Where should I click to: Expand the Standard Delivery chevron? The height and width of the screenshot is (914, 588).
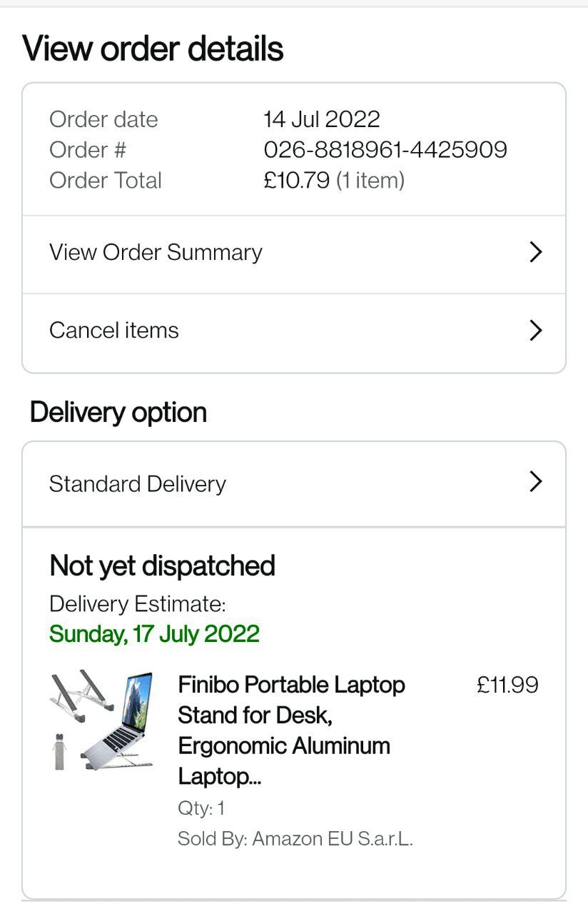[x=535, y=482]
